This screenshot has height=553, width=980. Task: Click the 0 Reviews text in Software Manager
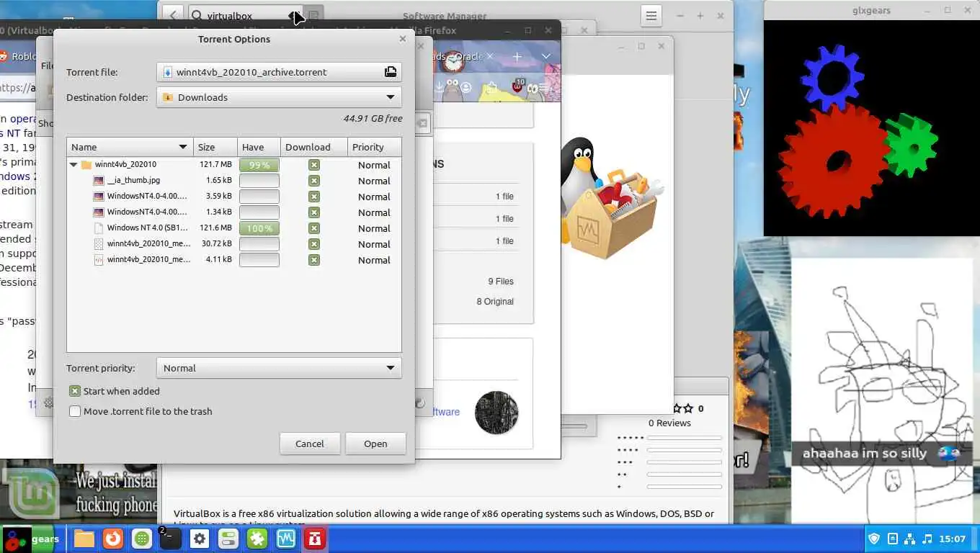pyautogui.click(x=669, y=423)
